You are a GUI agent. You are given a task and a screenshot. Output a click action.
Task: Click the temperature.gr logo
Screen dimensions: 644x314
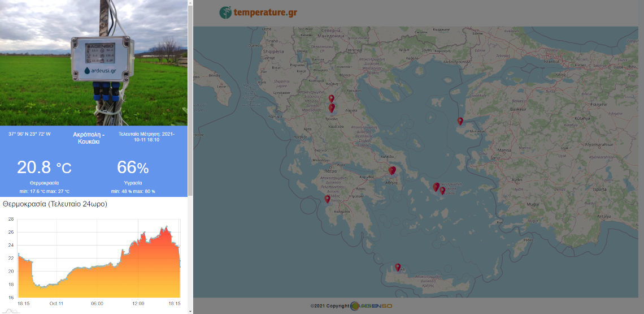click(258, 12)
